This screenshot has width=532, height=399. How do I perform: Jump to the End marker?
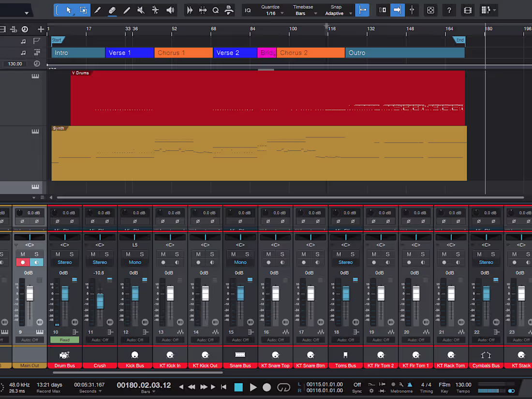pyautogui.click(x=459, y=40)
